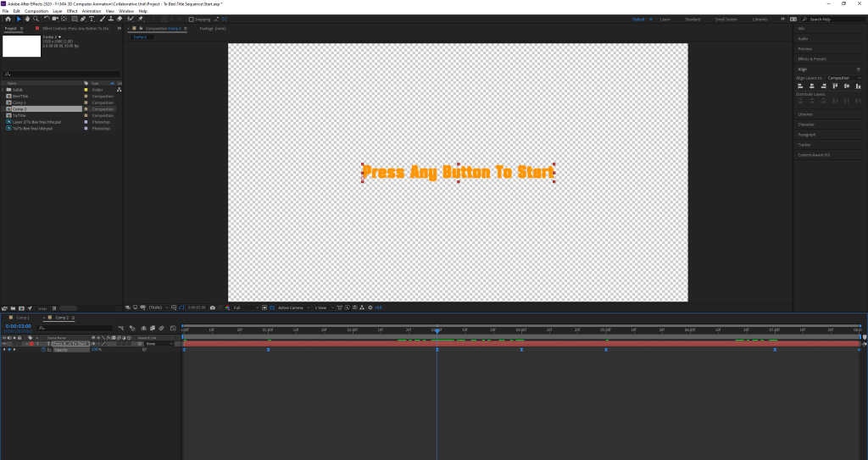Open Align Layers to Composition dropdown

[x=843, y=78]
